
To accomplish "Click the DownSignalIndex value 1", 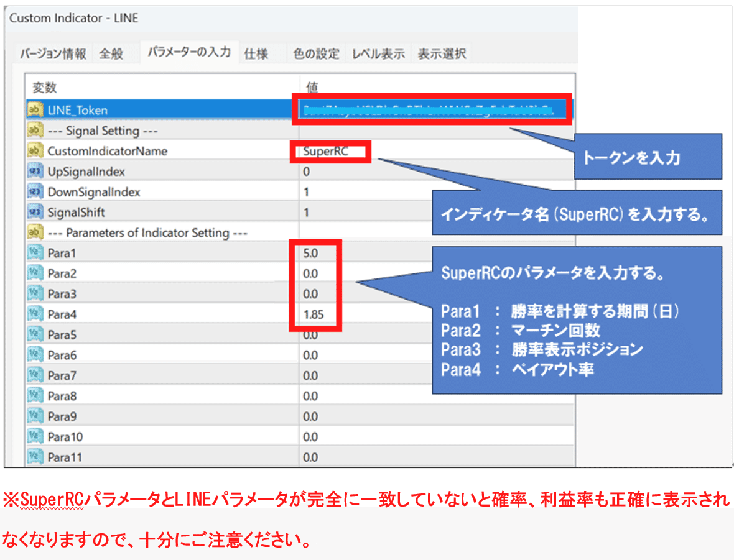I will coord(306,192).
